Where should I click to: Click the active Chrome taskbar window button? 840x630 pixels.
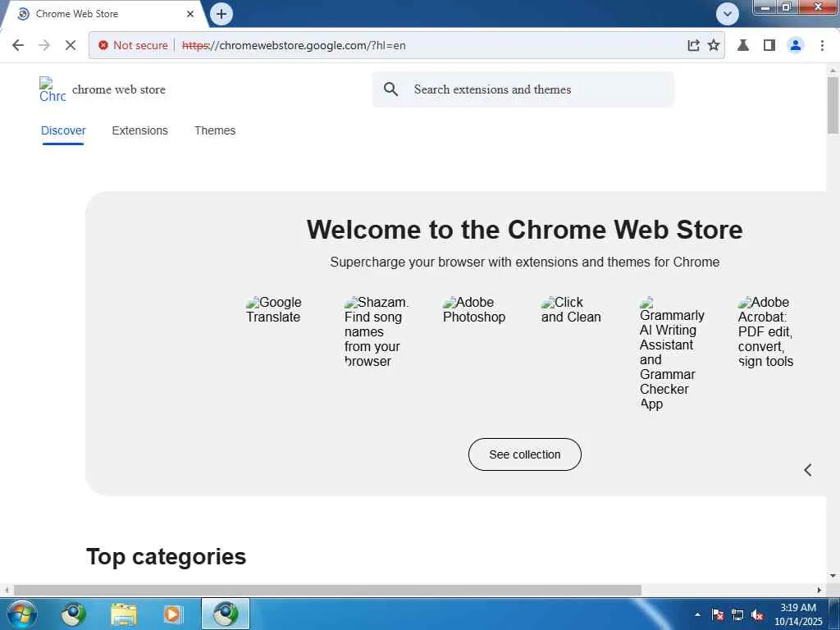point(226,614)
